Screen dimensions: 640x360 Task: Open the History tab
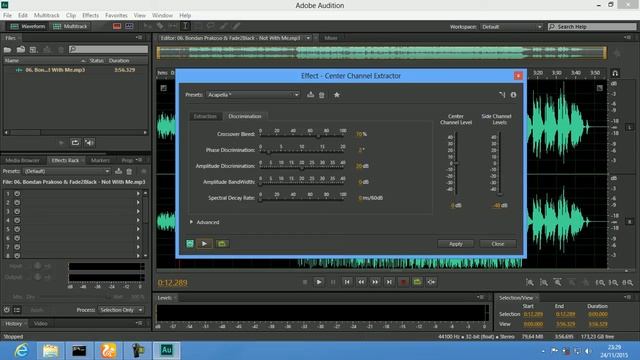[13, 324]
